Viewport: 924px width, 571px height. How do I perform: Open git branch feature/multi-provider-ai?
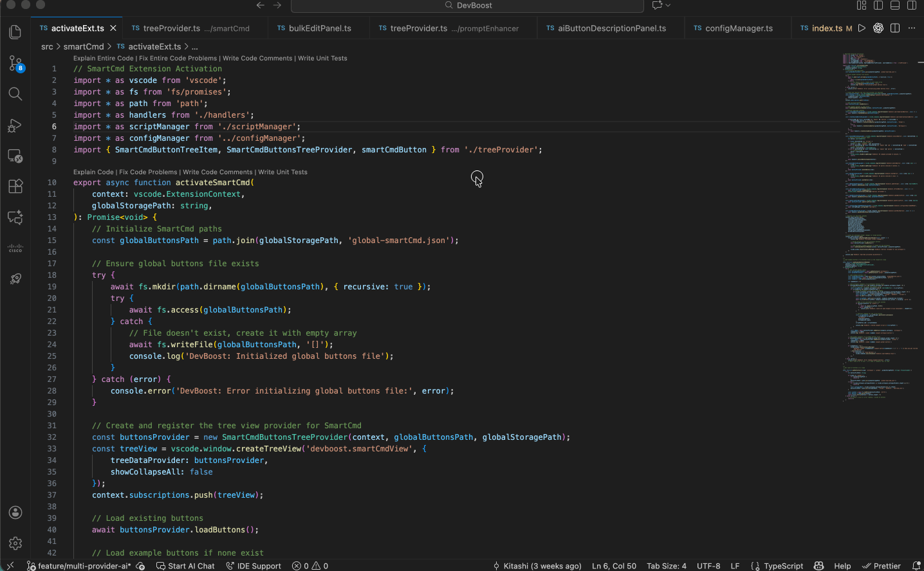(x=79, y=566)
